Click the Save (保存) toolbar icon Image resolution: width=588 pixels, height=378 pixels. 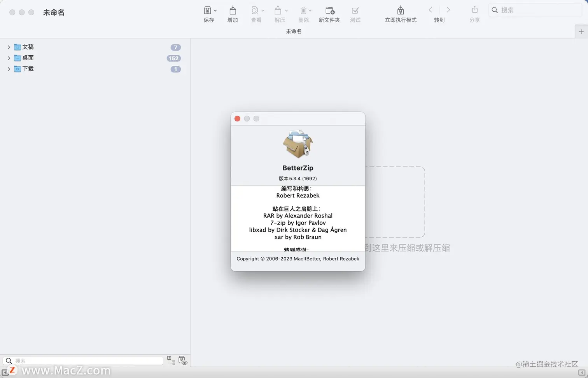pyautogui.click(x=208, y=11)
